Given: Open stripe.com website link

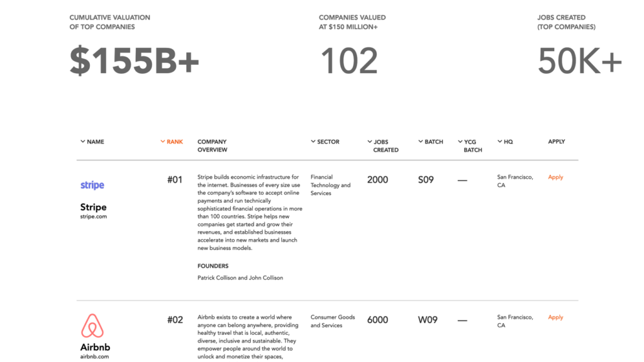Looking at the screenshot, I should click(94, 217).
